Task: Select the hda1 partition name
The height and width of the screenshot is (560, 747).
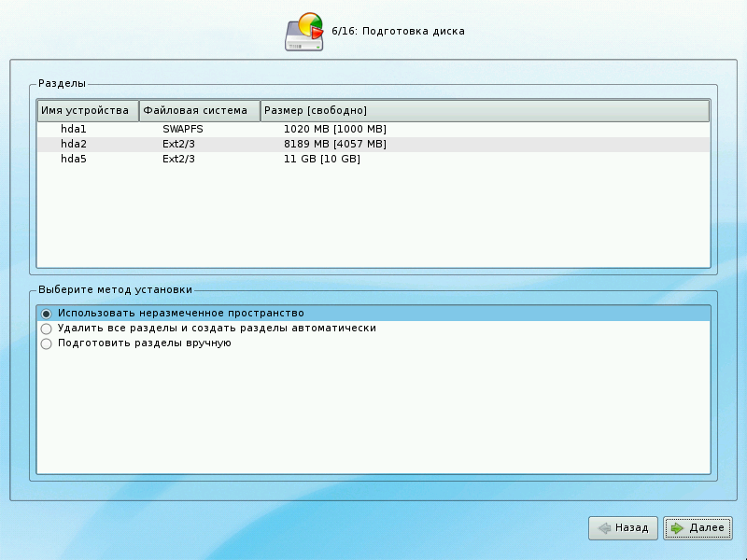Action: 73,129
